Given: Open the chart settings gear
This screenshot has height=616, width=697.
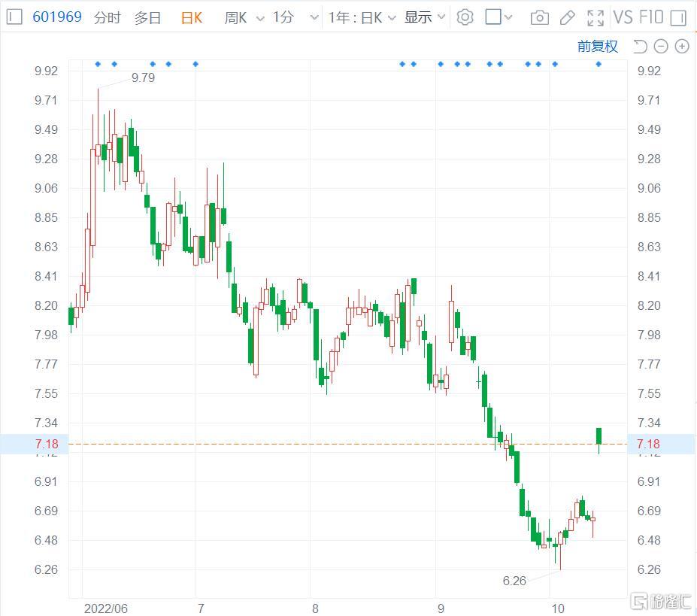Looking at the screenshot, I should coord(465,17).
